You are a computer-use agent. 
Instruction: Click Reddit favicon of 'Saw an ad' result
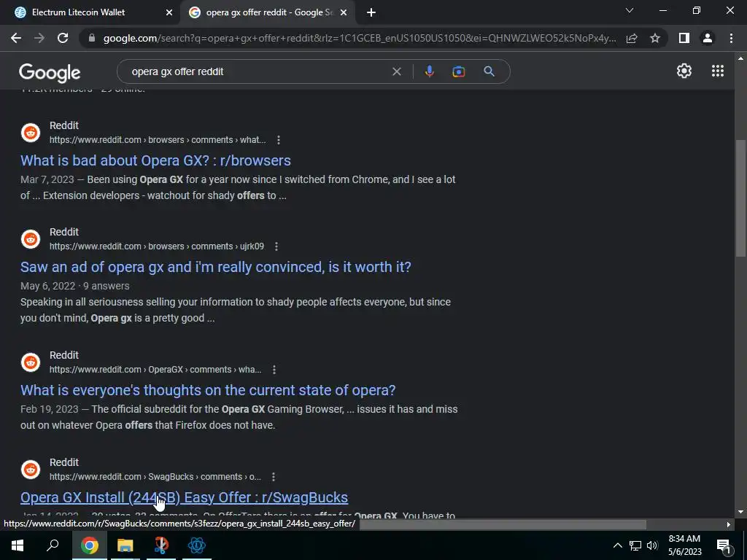pos(31,238)
